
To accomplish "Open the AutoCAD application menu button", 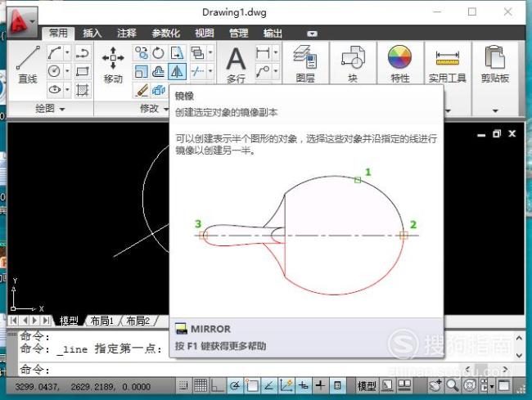I will tap(22, 22).
